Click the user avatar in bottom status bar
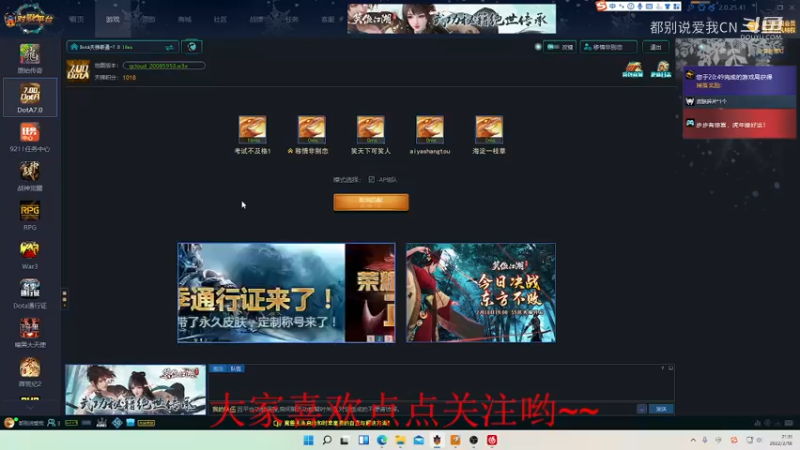Image resolution: width=800 pixels, height=450 pixels. point(9,422)
